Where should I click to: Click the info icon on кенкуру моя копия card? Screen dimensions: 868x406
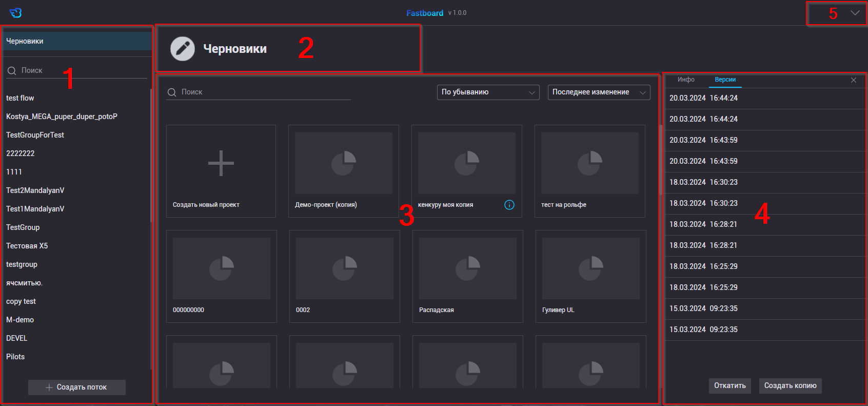[x=509, y=205]
